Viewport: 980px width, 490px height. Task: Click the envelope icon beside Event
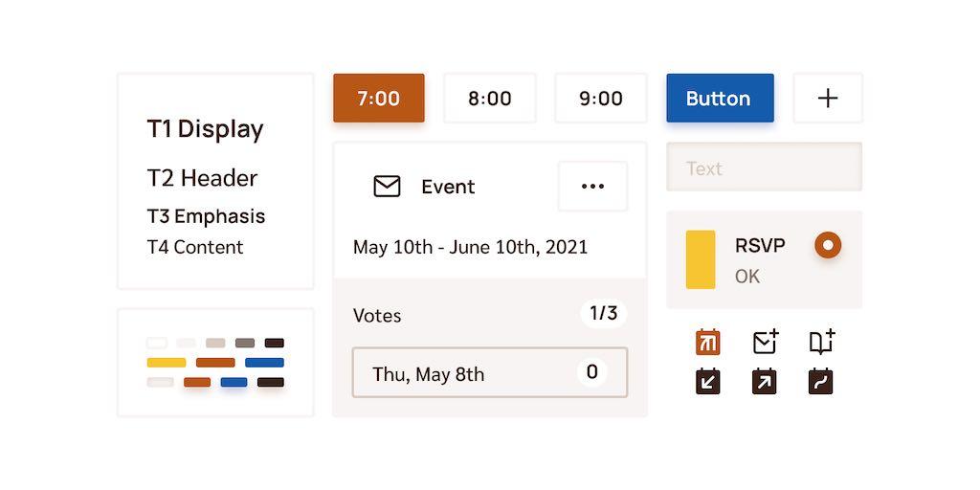(x=387, y=187)
